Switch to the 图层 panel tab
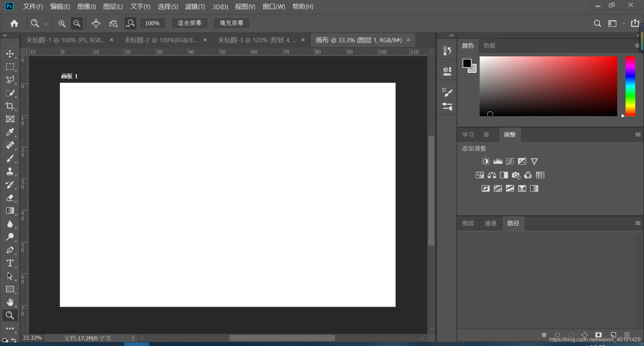Viewport: 644px width, 346px height. 468,223
